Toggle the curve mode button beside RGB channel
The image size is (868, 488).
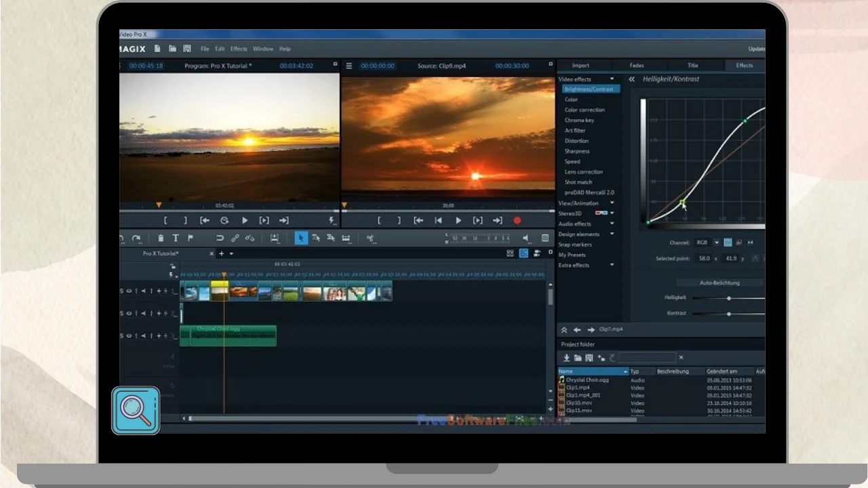[x=728, y=242]
